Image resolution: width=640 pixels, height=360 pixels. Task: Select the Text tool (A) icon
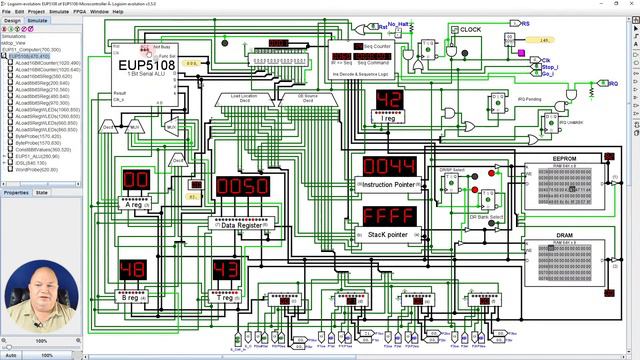(x=636, y=44)
